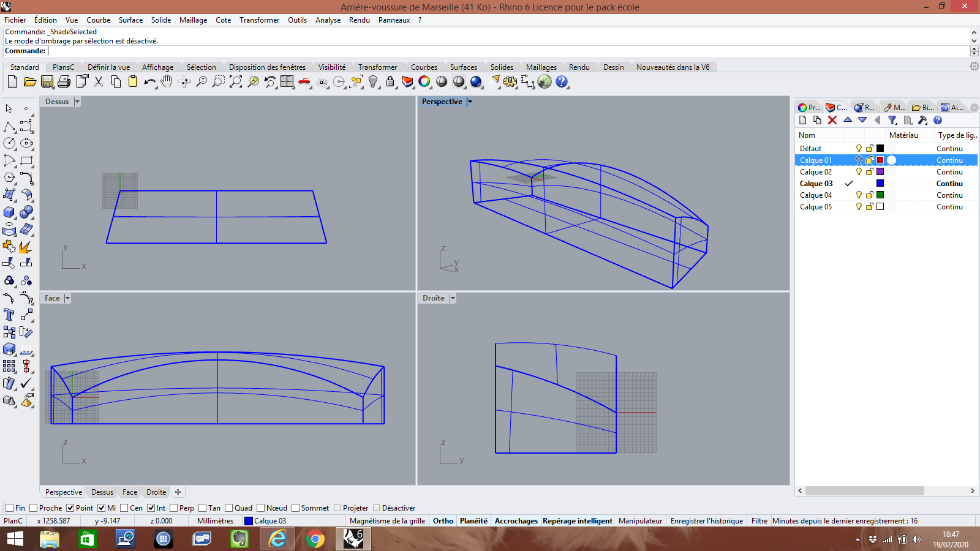The image size is (980, 551).
Task: Click Magnétisme de la grille button
Action: (x=387, y=521)
